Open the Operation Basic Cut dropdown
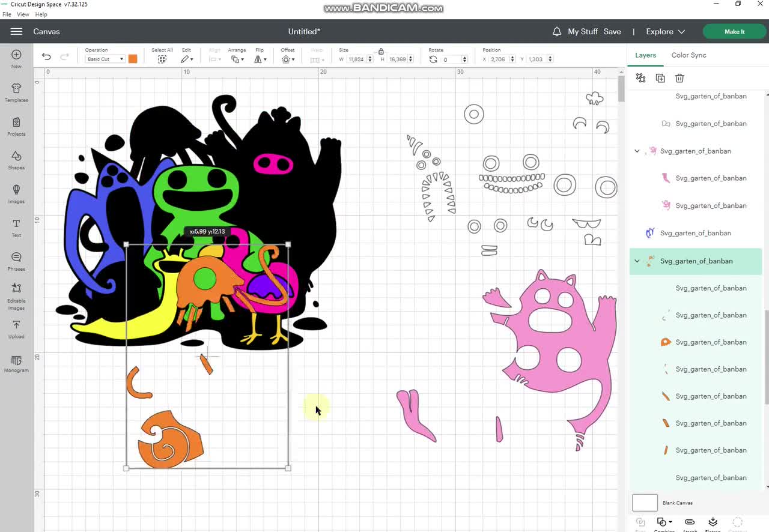769x532 pixels. point(105,59)
